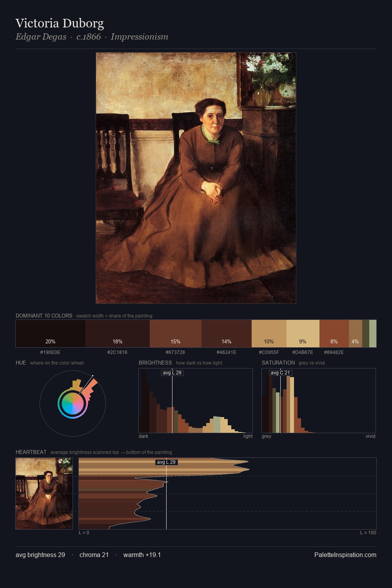
Task: Click the PaletteInspiration.com link
Action: click(x=345, y=555)
